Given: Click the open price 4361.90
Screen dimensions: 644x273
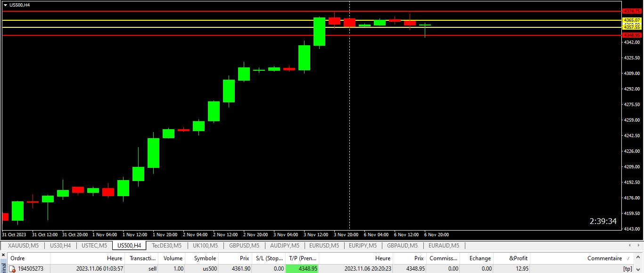Looking at the screenshot, I should coord(241,269).
